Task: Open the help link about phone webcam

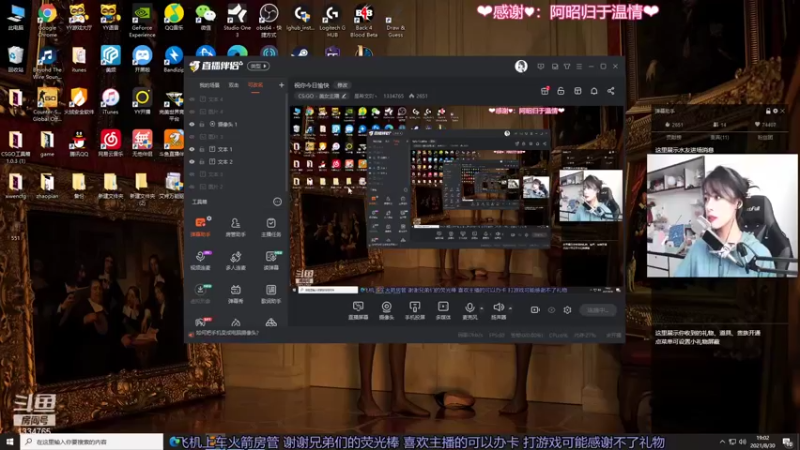Action: pyautogui.click(x=227, y=333)
